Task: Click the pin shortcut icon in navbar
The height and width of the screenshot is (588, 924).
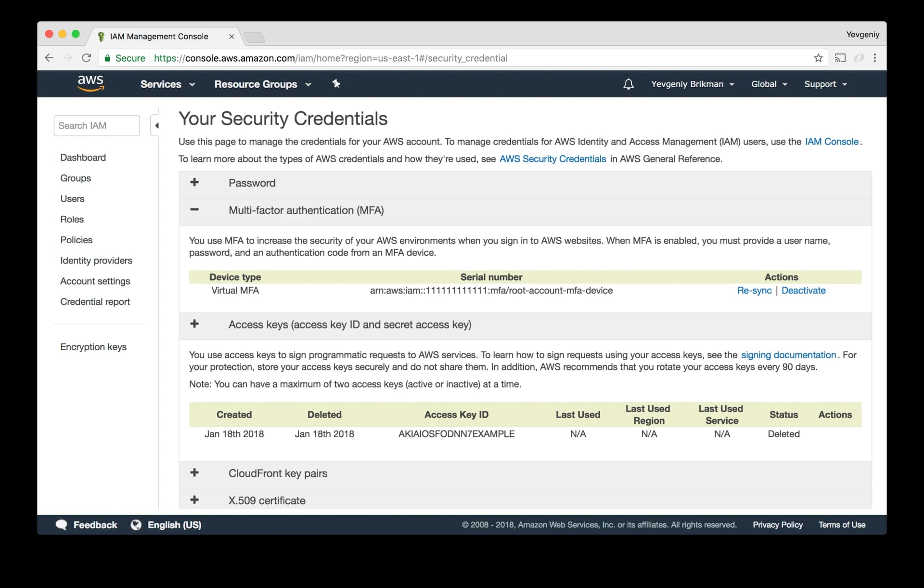Action: [x=336, y=84]
